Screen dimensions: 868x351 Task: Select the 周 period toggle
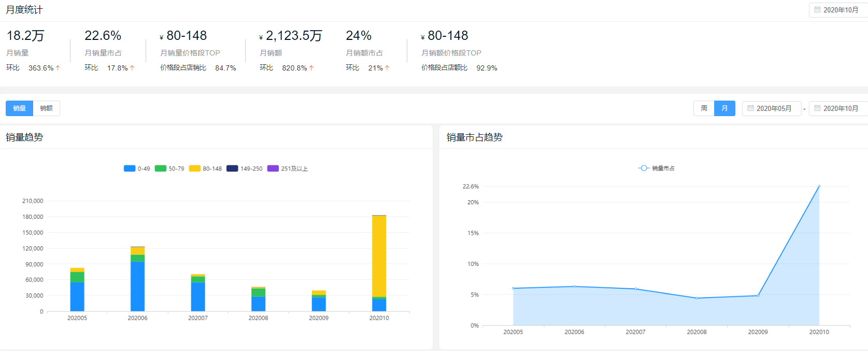click(x=704, y=108)
